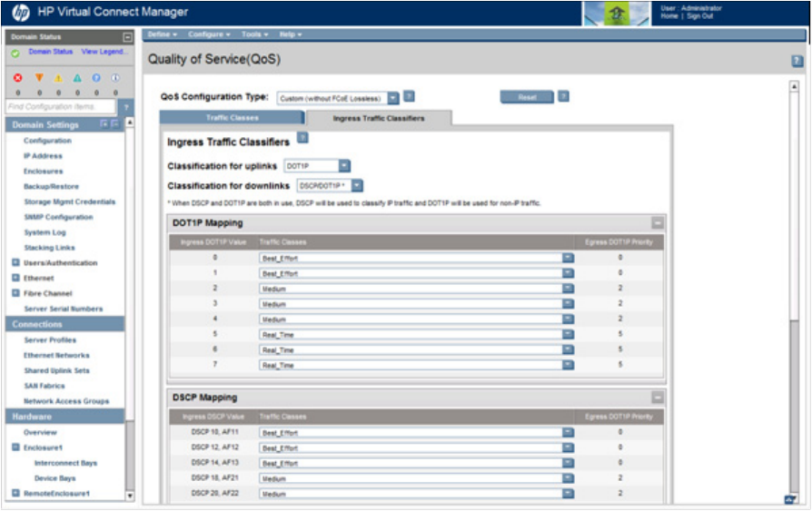The image size is (812, 511).
Task: Open traffic class dropdown for DOT1P value 6
Action: (568, 350)
